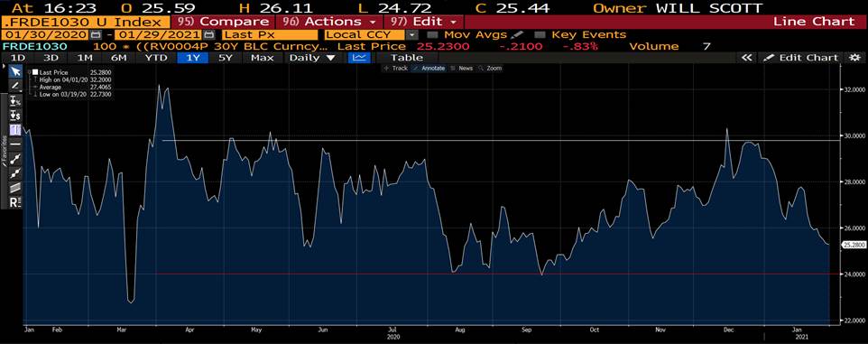Click the Line Chart title text

tap(814, 23)
